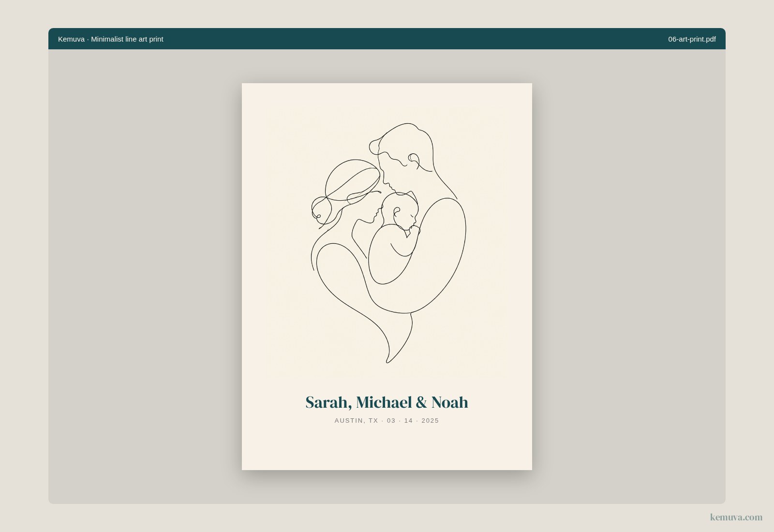Click the baby's ear in the artwork
This screenshot has width=774, height=532.
pos(397,212)
